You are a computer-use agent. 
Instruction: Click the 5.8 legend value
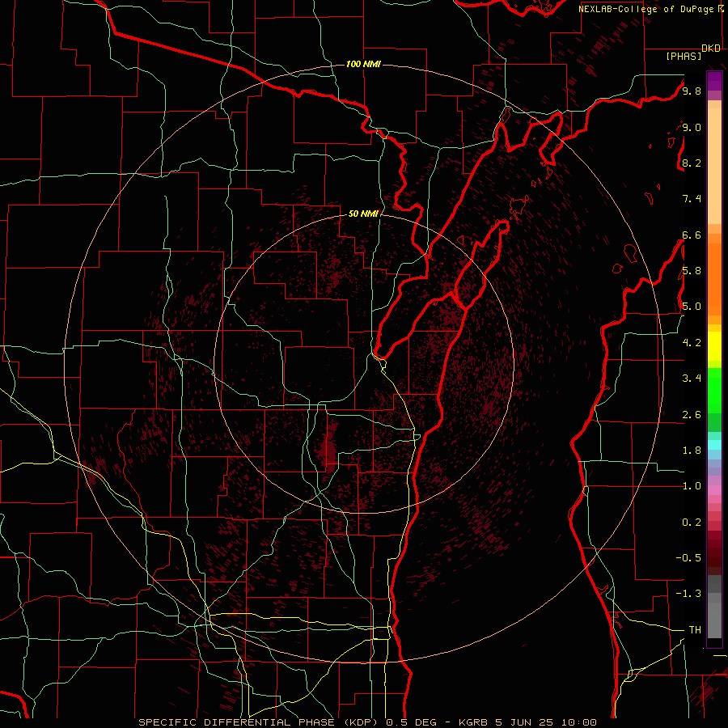click(x=692, y=271)
